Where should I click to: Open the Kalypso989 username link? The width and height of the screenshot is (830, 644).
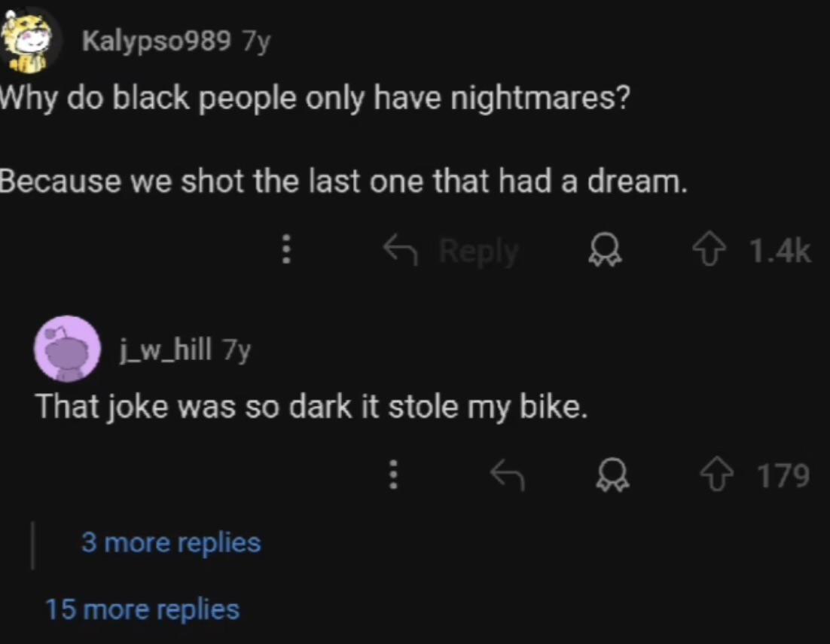click(x=156, y=41)
